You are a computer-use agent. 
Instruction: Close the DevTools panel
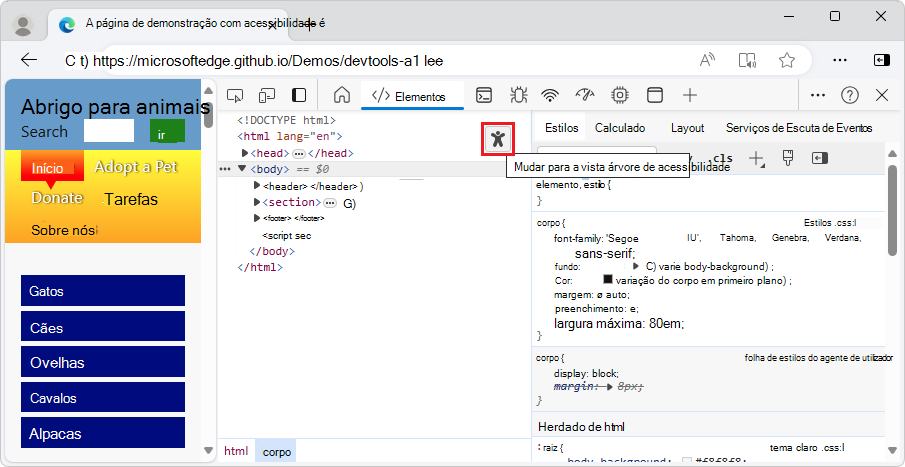882,95
